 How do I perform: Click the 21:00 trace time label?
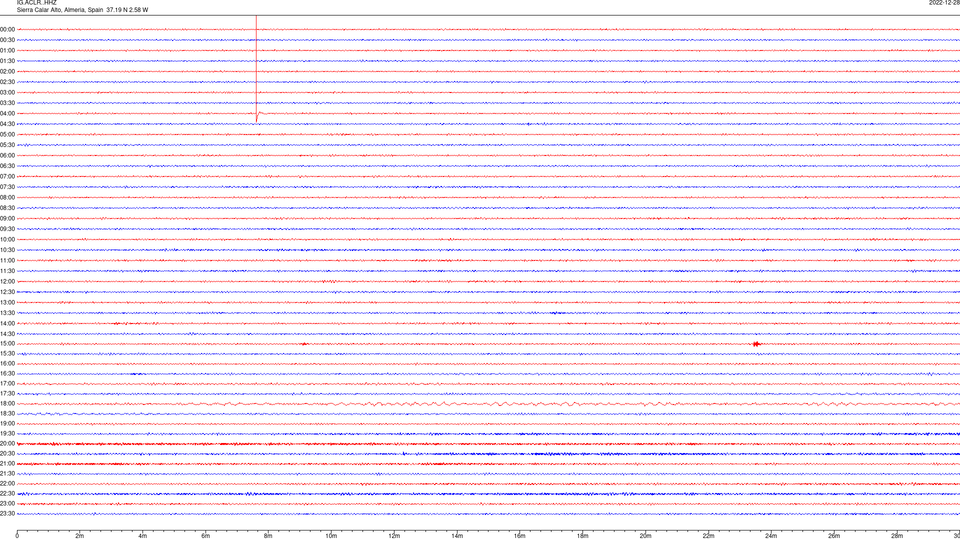7,463
